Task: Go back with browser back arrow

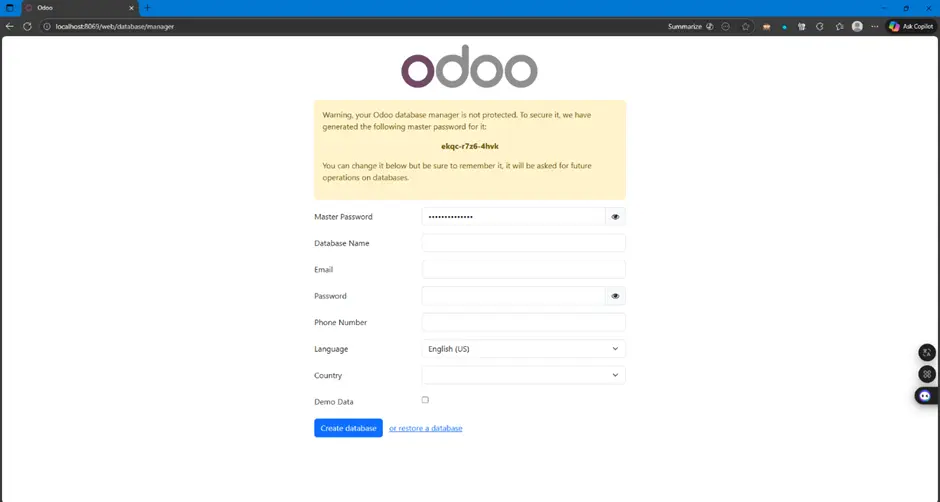Action: point(10,26)
